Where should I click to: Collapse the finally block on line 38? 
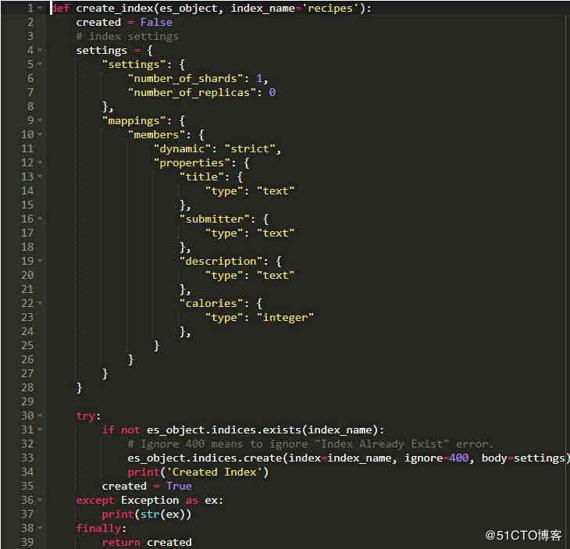tap(40, 528)
